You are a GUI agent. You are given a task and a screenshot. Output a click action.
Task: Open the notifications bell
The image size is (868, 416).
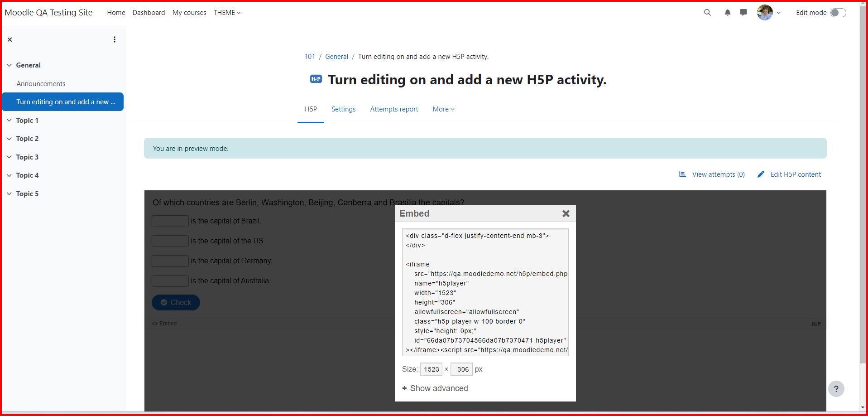728,13
